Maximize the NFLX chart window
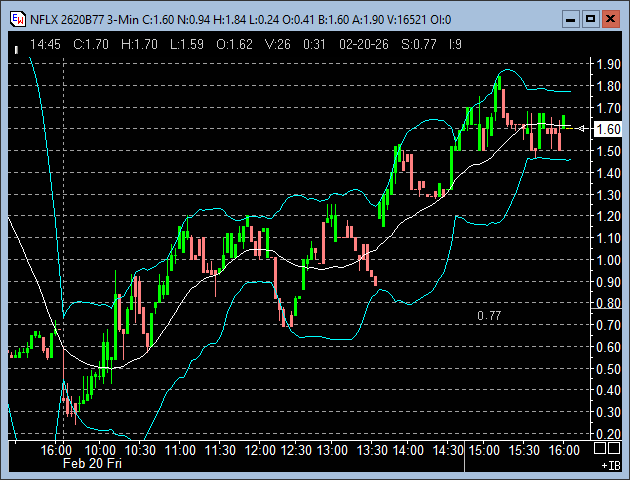Image resolution: width=630 pixels, height=480 pixels. pyautogui.click(x=590, y=19)
